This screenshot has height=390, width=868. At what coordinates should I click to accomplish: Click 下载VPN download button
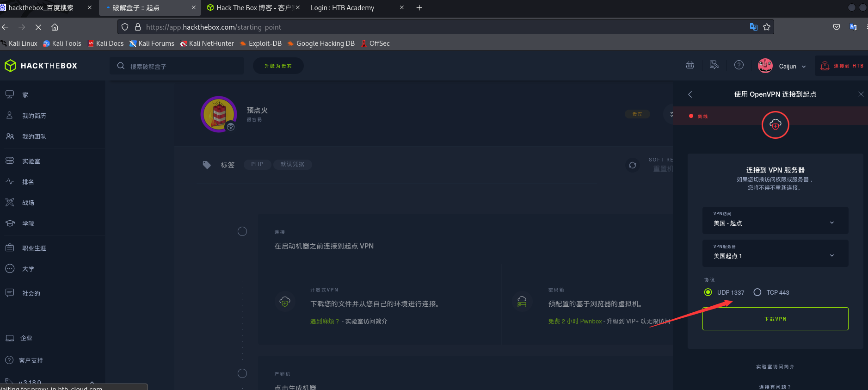[x=776, y=319]
